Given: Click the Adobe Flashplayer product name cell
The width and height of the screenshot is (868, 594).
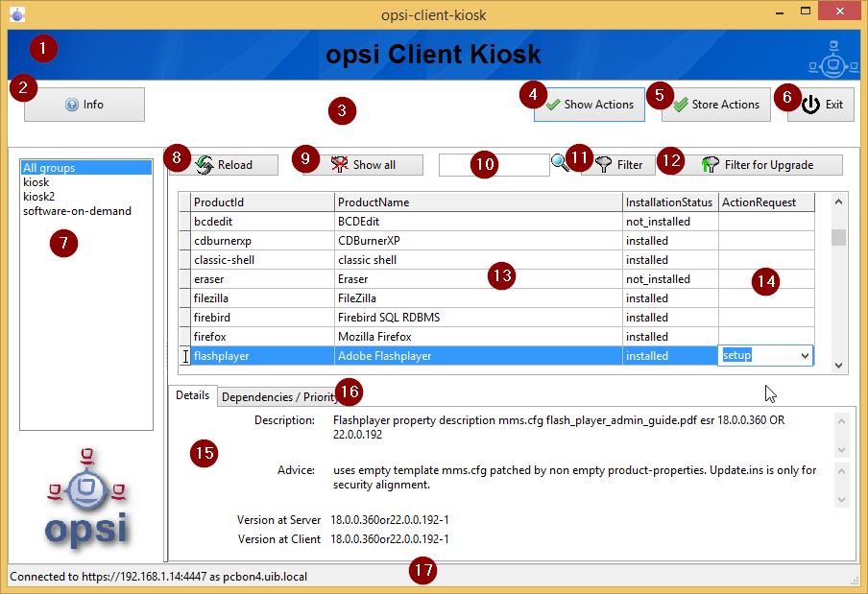Looking at the screenshot, I should [478, 356].
